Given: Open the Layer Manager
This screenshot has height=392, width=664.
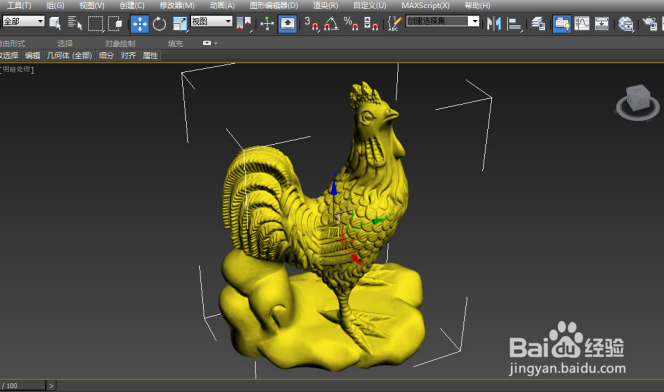Looking at the screenshot, I should (538, 23).
